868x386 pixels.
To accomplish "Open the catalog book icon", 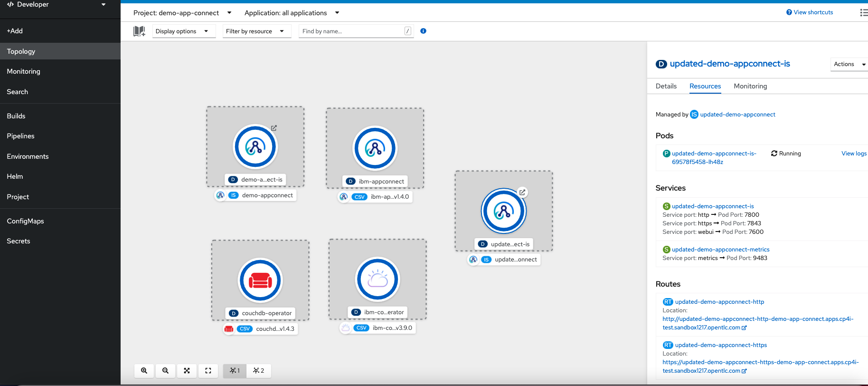I will [139, 31].
